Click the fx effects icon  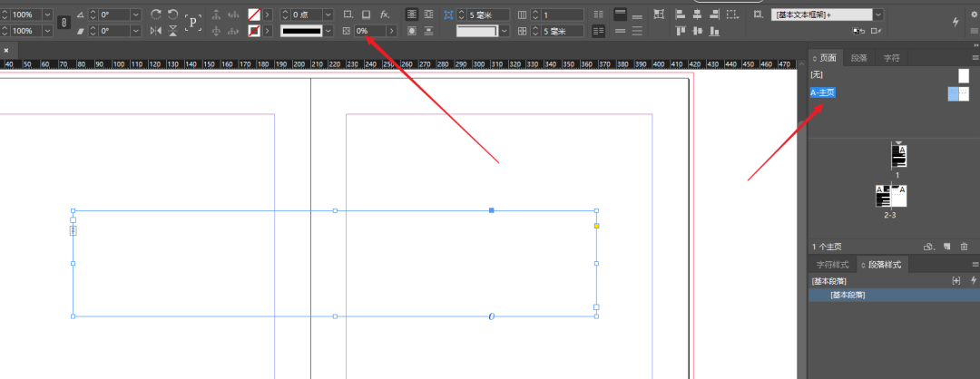pyautogui.click(x=385, y=15)
